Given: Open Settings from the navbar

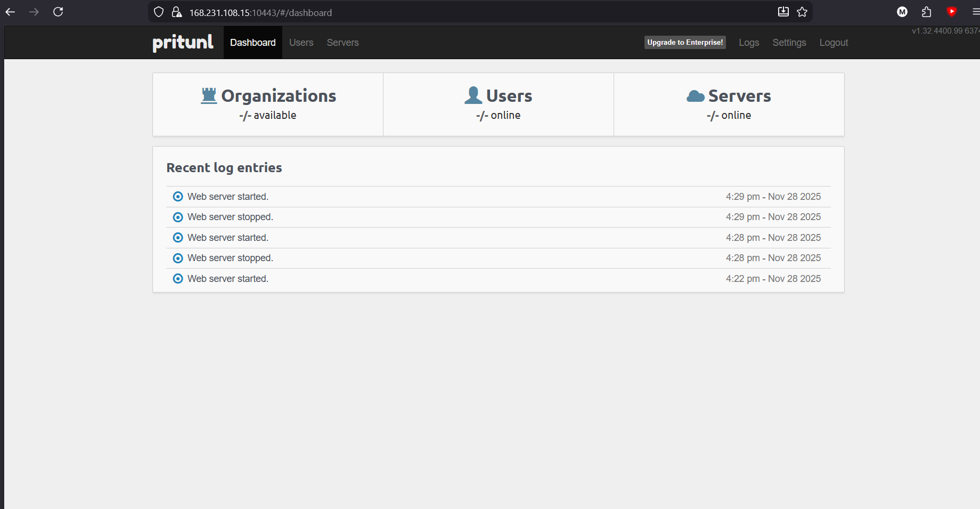Looking at the screenshot, I should (789, 43).
